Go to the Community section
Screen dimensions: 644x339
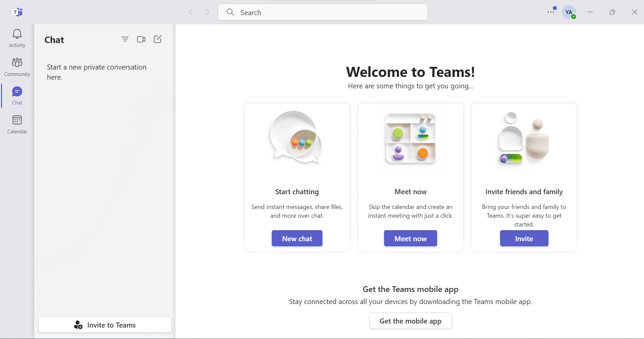tap(17, 67)
